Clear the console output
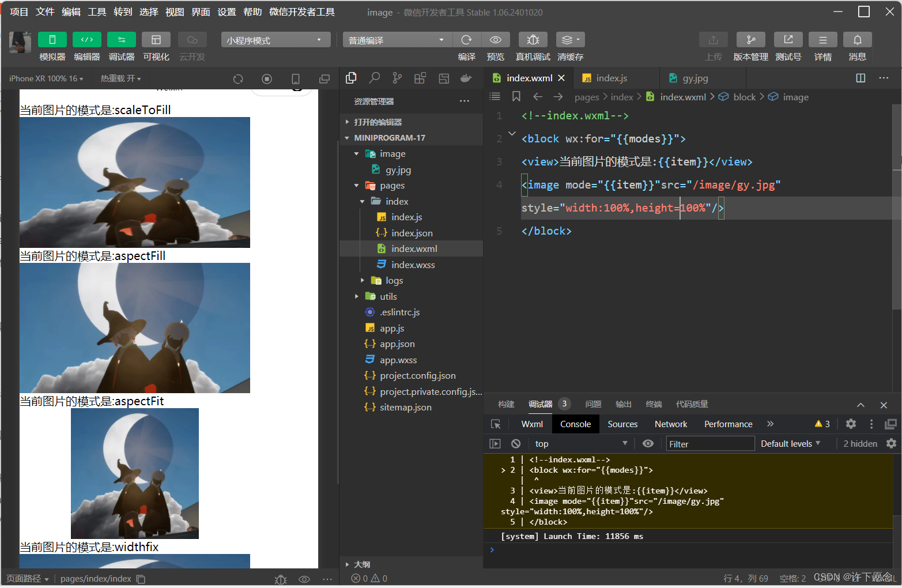 [516, 443]
